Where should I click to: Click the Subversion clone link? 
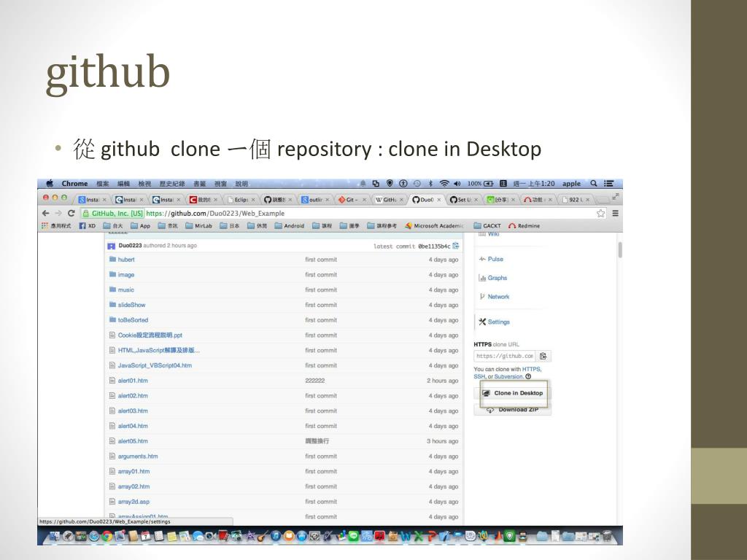[508, 376]
